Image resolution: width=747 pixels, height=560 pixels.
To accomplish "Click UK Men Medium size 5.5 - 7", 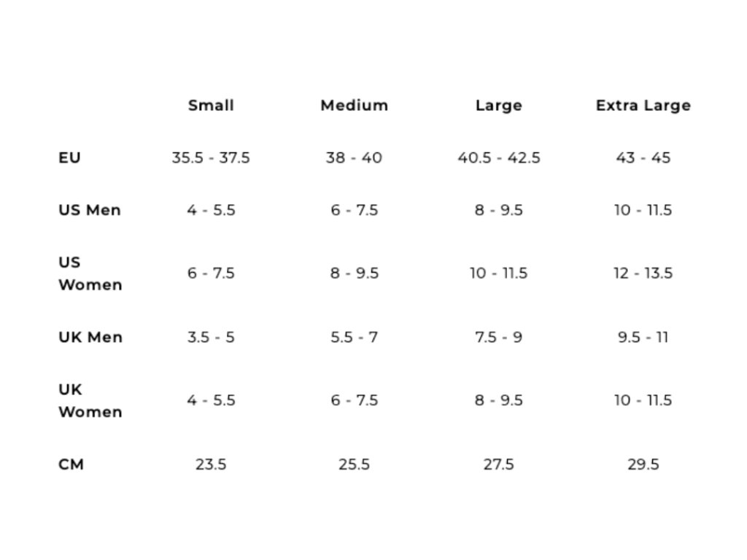I will (354, 337).
